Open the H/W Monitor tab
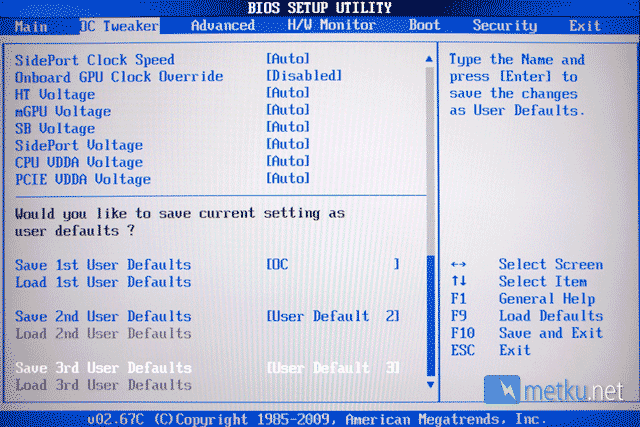The image size is (640, 427). pos(331,25)
